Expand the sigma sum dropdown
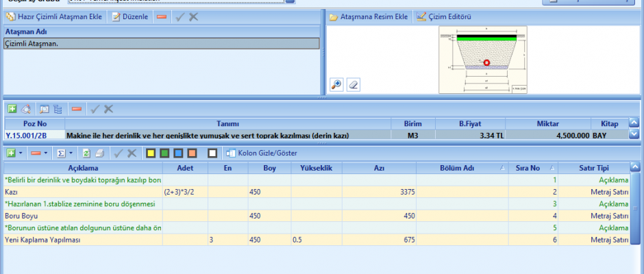This screenshot has width=644, height=274. [x=71, y=153]
